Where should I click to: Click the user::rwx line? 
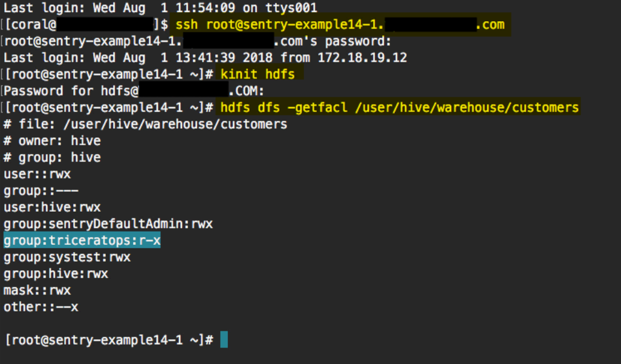click(37, 174)
